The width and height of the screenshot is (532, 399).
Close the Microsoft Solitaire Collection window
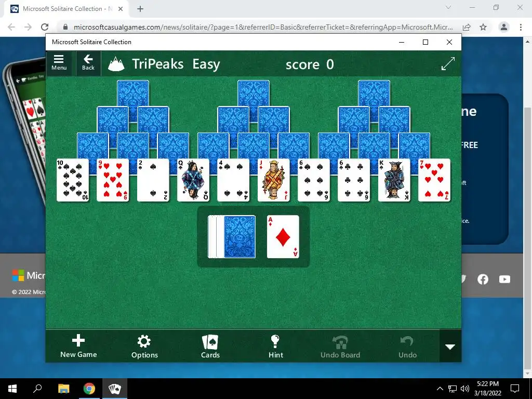point(449,42)
